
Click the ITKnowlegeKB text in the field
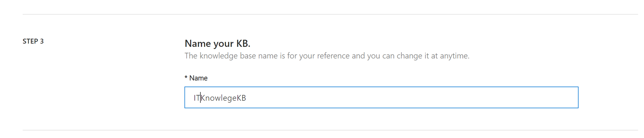220,98
